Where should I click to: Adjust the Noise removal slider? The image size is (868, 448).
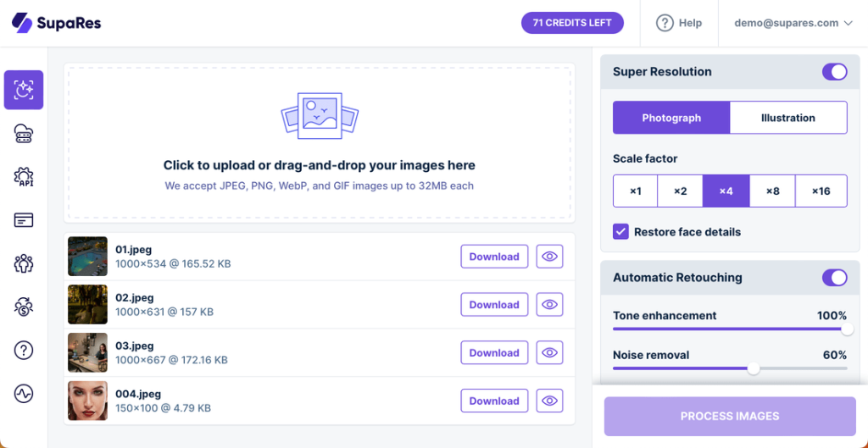(753, 368)
